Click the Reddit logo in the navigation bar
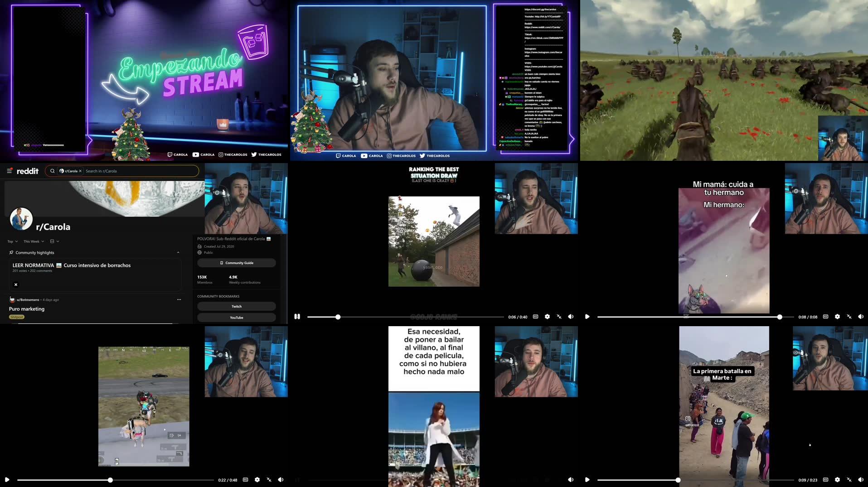Image resolution: width=868 pixels, height=487 pixels. pos(27,171)
